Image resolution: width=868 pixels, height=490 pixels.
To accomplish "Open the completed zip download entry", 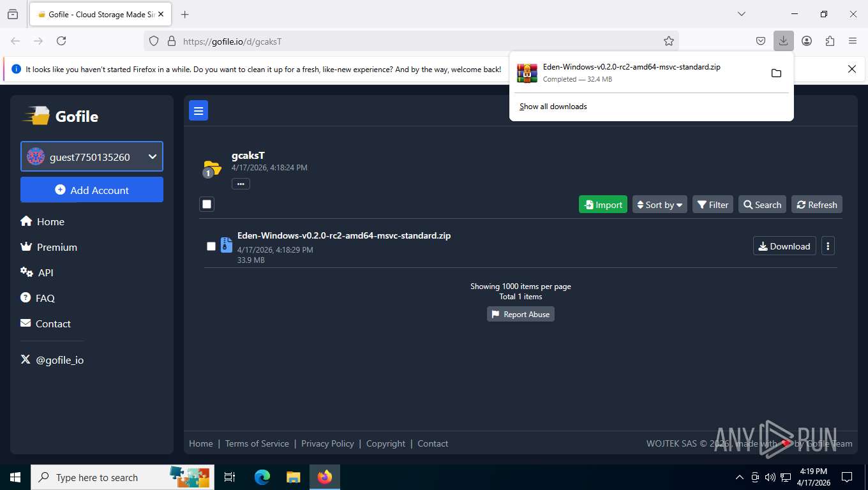I will [x=638, y=73].
